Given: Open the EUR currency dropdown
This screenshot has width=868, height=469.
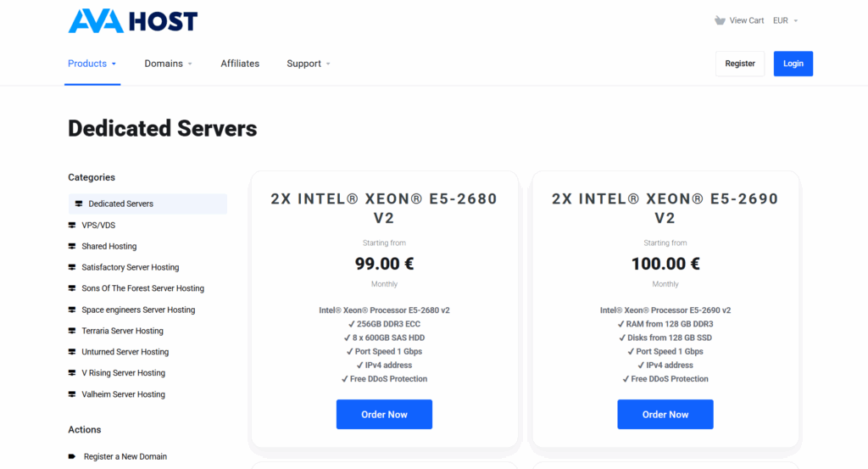Looking at the screenshot, I should coord(786,20).
